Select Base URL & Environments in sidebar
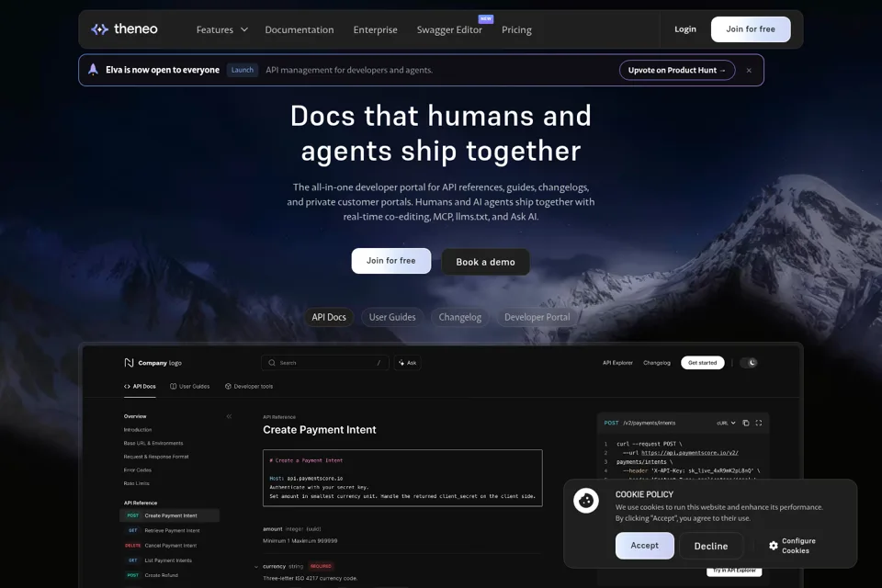 [153, 444]
